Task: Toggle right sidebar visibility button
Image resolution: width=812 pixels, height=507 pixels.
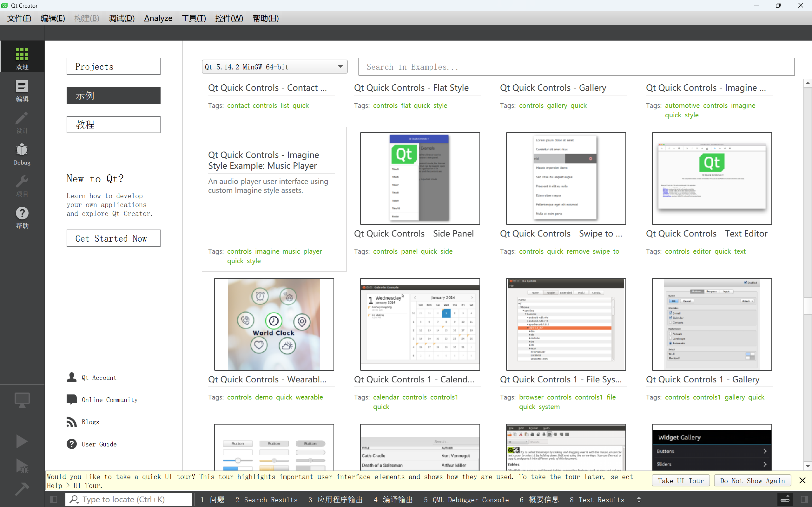Action: tap(804, 499)
